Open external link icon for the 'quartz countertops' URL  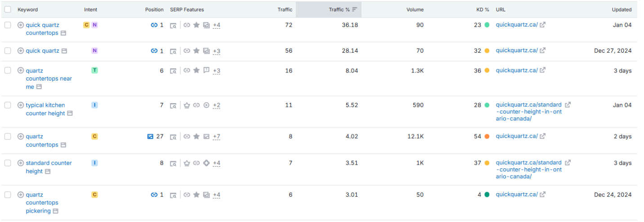[543, 136]
